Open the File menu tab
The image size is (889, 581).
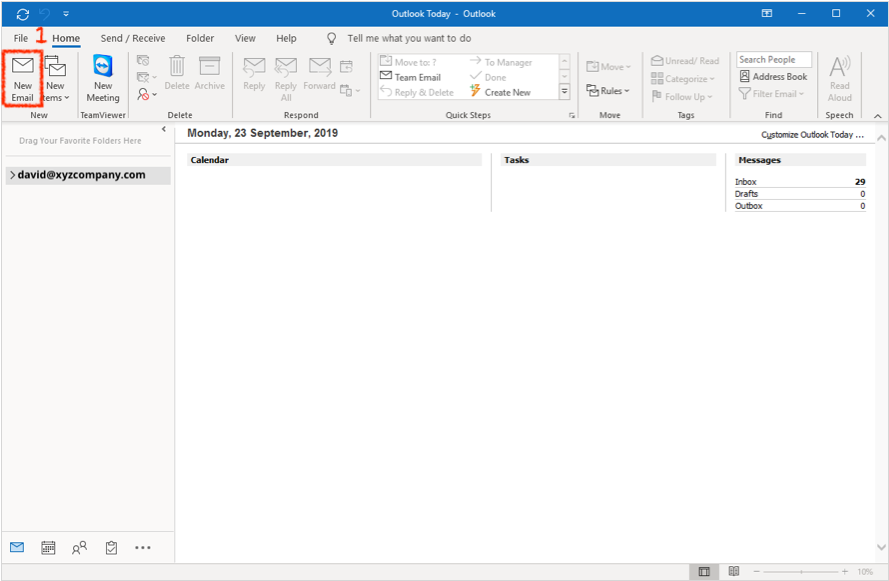21,38
